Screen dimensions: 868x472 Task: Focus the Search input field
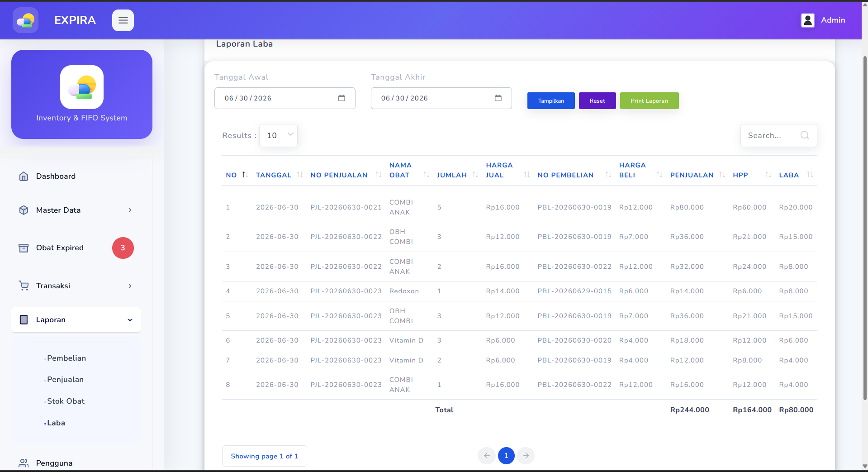click(778, 135)
